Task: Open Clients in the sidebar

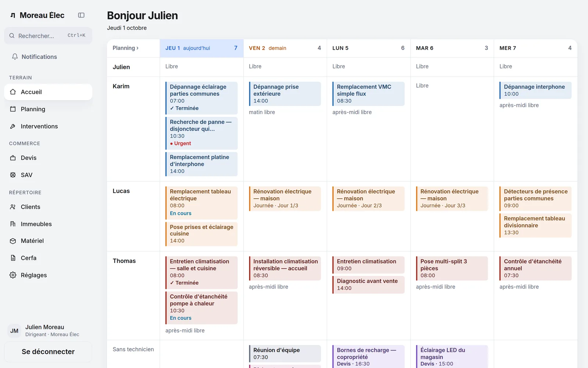Action: coord(48,207)
